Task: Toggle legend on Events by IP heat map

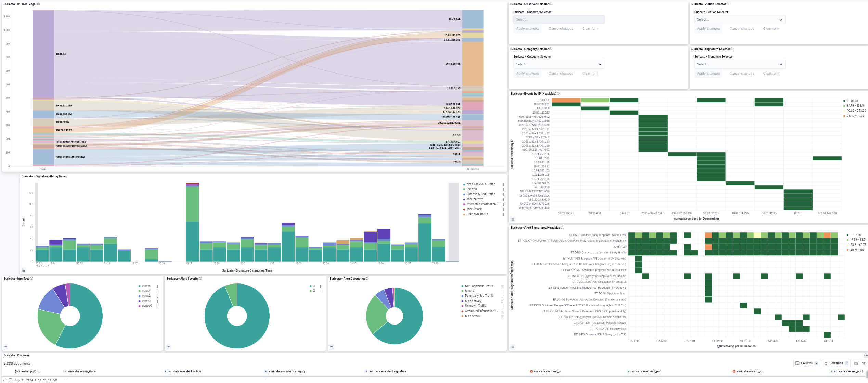Action: pyautogui.click(x=513, y=219)
